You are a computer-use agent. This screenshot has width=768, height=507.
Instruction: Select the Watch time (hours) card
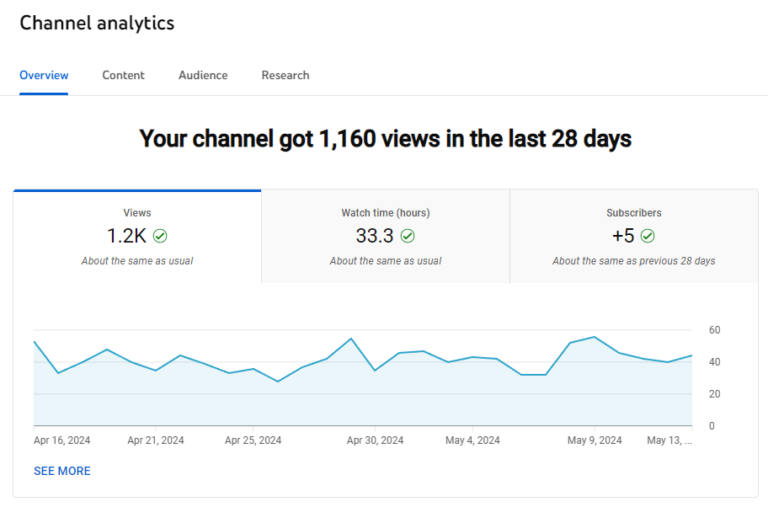coord(385,237)
